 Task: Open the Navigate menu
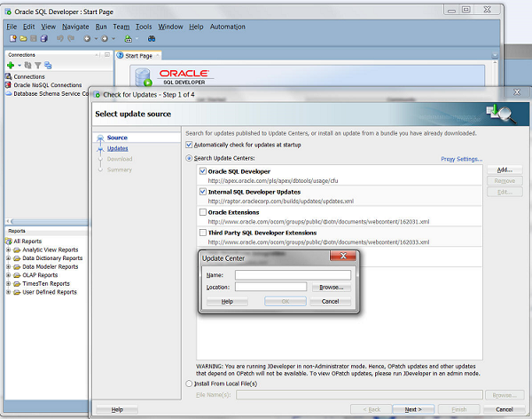75,27
